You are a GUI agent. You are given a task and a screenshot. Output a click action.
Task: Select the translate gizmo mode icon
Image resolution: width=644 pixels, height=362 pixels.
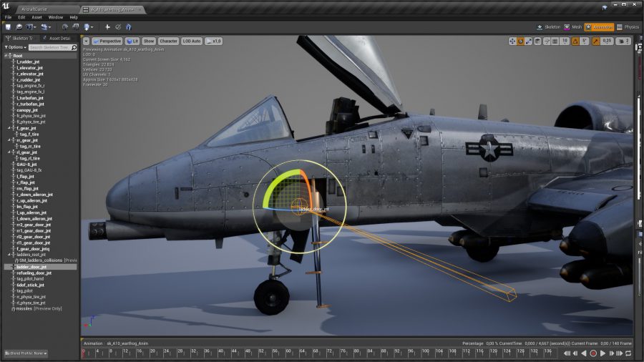click(512, 41)
